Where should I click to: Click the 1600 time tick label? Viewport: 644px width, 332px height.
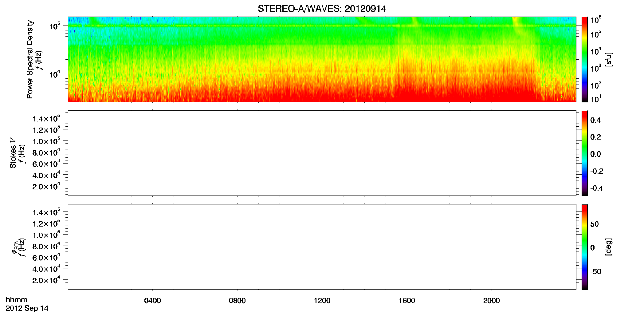407,301
